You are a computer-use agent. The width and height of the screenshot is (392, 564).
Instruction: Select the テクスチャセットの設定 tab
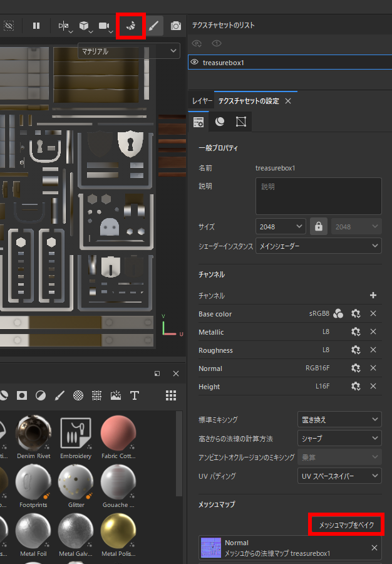249,101
